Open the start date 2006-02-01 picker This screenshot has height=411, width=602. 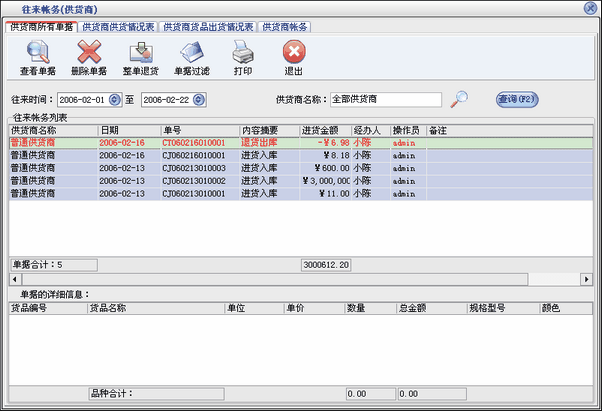tap(115, 100)
